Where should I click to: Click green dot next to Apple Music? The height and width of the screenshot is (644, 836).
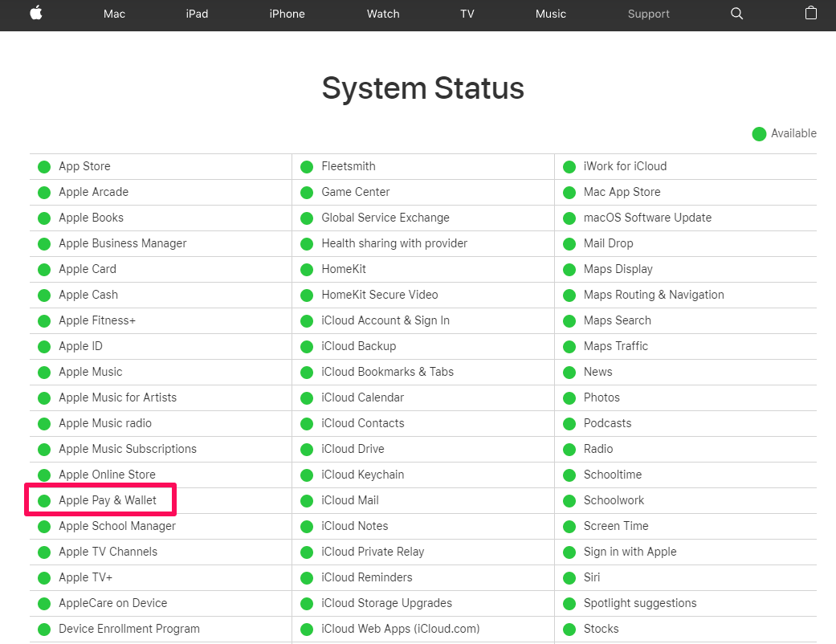(x=44, y=373)
